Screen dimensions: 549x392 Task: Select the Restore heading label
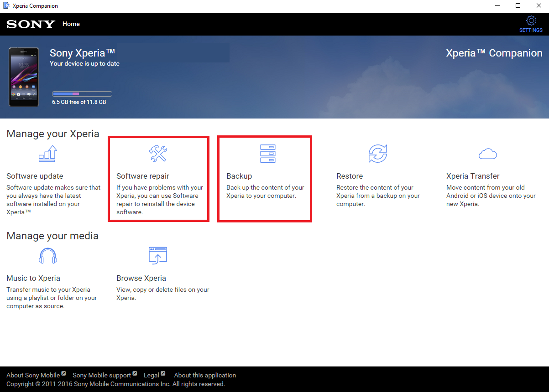click(x=350, y=176)
